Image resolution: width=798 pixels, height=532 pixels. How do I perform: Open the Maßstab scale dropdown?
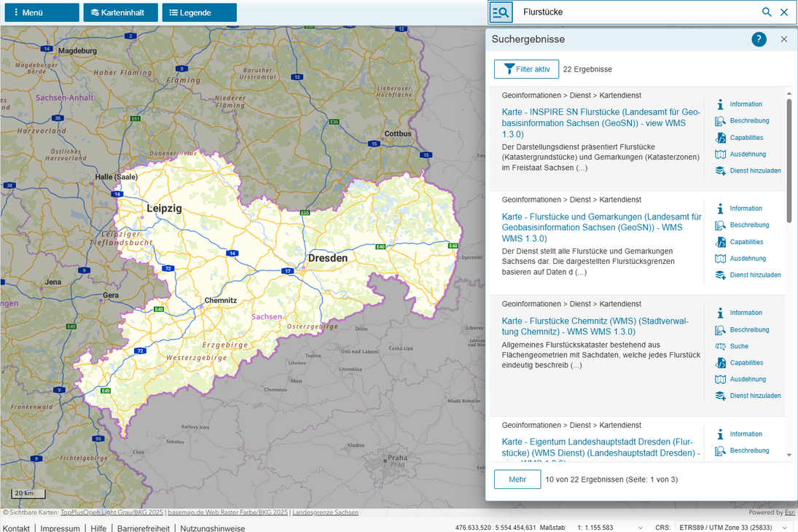click(641, 527)
